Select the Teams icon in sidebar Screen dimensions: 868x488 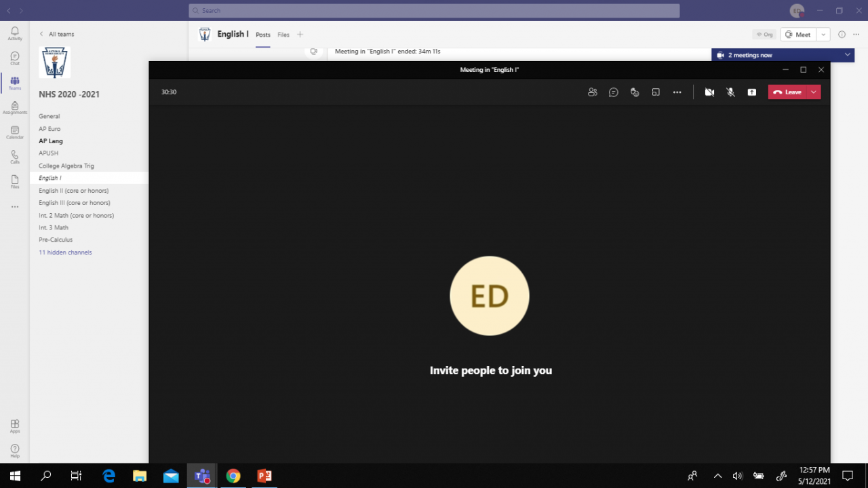(15, 83)
